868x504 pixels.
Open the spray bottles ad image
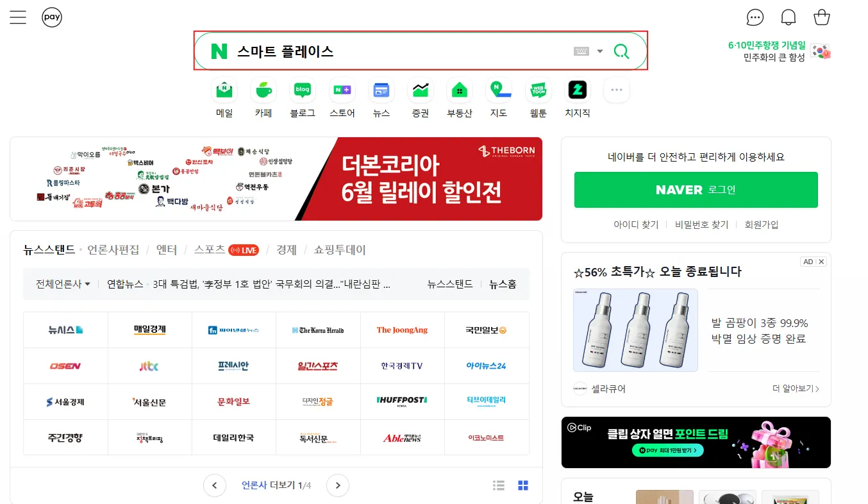coord(635,330)
